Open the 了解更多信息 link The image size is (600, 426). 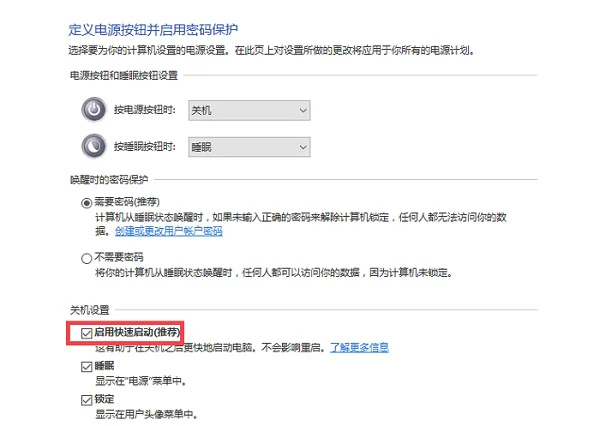coord(359,348)
